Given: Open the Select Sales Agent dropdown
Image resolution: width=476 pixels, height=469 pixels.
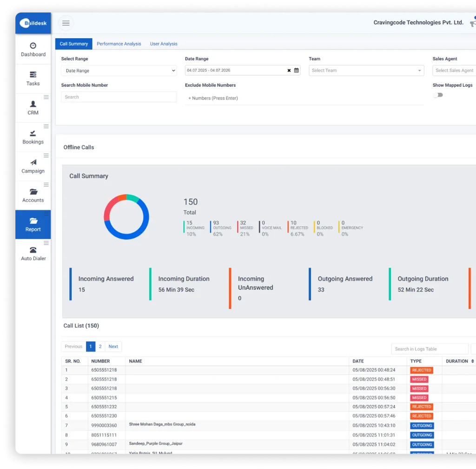Looking at the screenshot, I should [x=454, y=70].
